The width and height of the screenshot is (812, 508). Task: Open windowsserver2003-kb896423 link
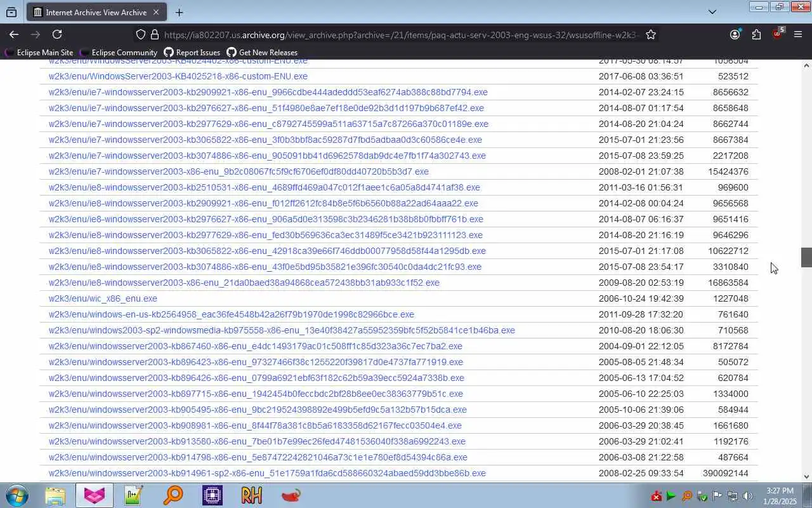point(256,362)
